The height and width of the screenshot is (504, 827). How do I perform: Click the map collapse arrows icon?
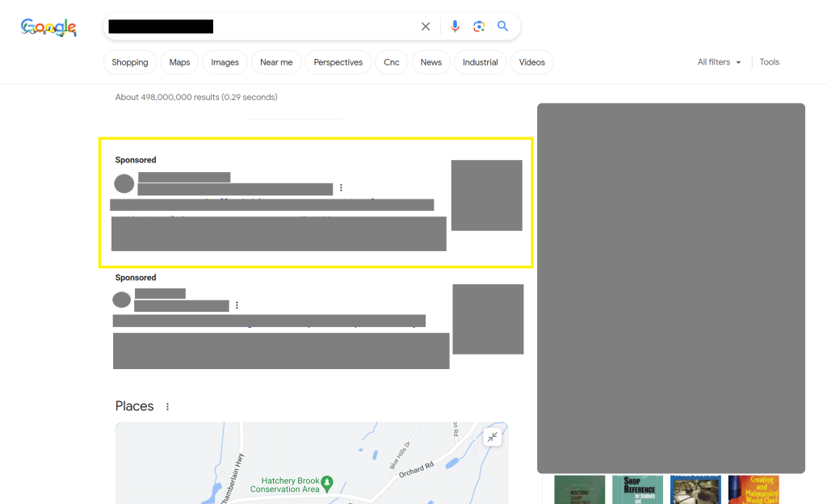492,437
